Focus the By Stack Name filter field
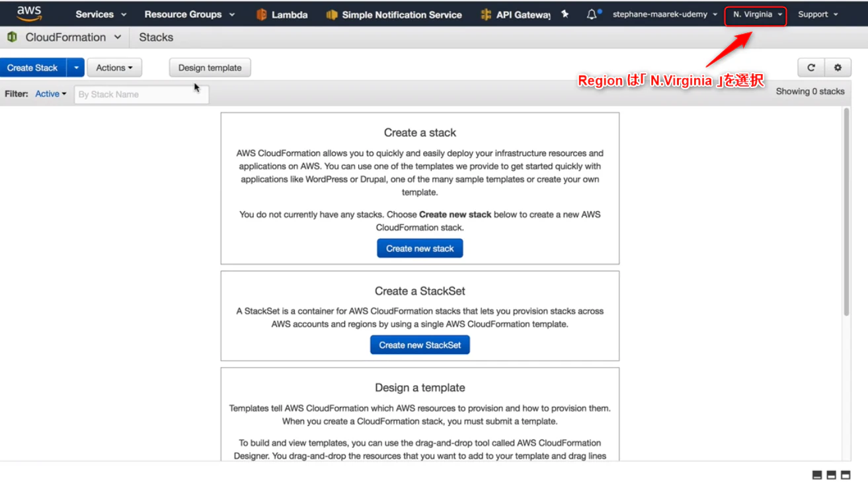Screen dimensions: 868x483 (x=141, y=94)
